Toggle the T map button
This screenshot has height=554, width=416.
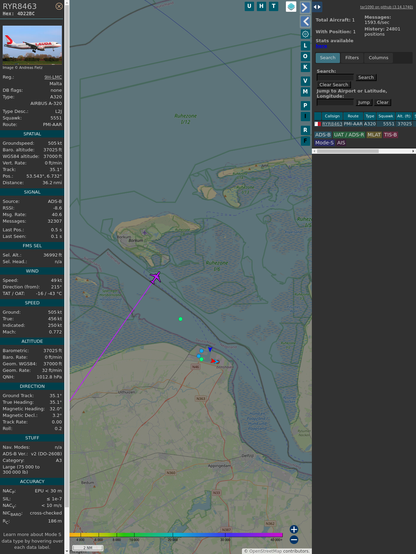pos(273,6)
